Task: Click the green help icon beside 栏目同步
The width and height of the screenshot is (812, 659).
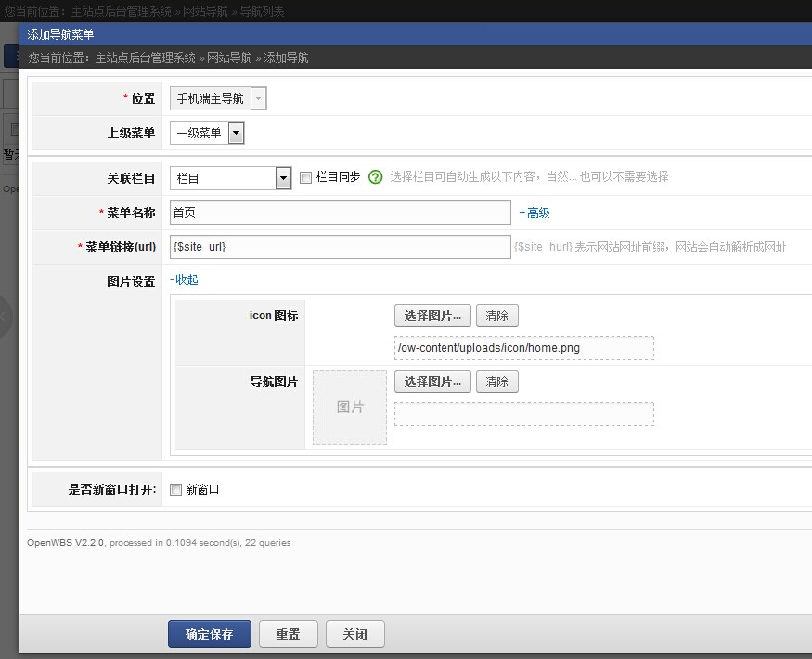Action: point(374,178)
